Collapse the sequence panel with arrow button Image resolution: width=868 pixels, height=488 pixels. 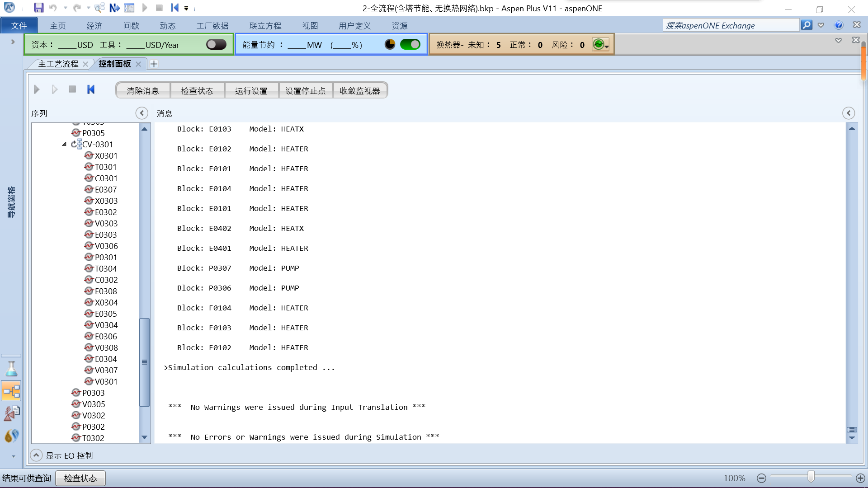click(142, 113)
